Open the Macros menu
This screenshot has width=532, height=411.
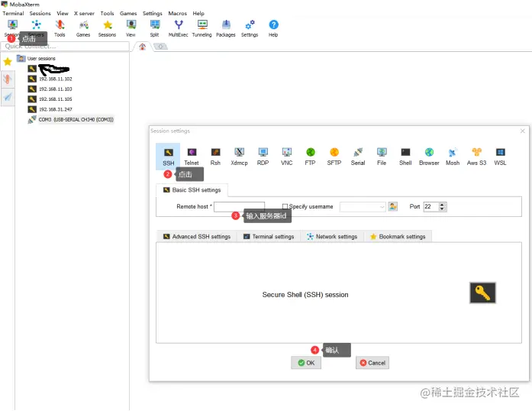tap(177, 13)
